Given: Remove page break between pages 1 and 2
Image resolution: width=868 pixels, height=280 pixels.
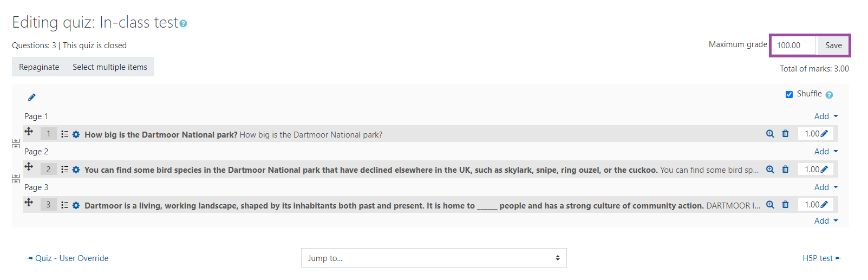Looking at the screenshot, I should (x=16, y=144).
